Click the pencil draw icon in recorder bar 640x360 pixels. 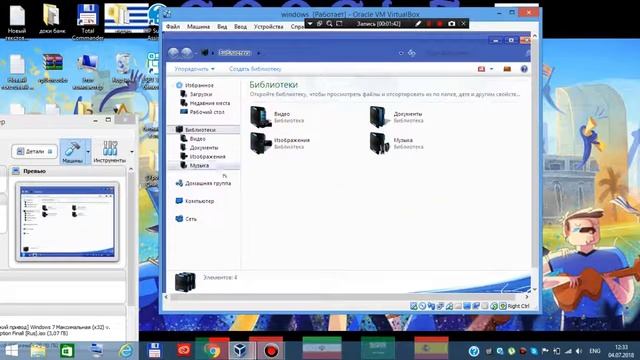tap(418, 24)
